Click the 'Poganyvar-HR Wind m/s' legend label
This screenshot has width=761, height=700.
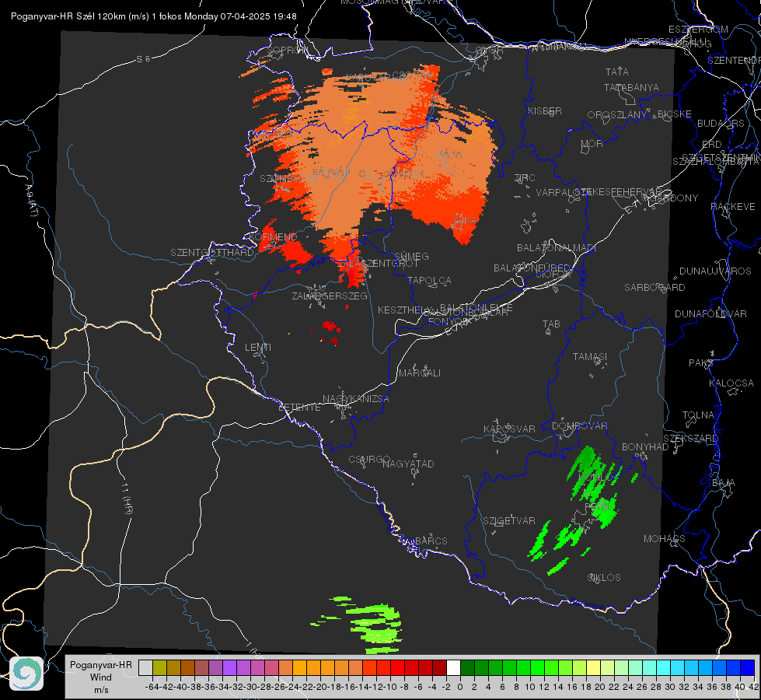(101, 677)
